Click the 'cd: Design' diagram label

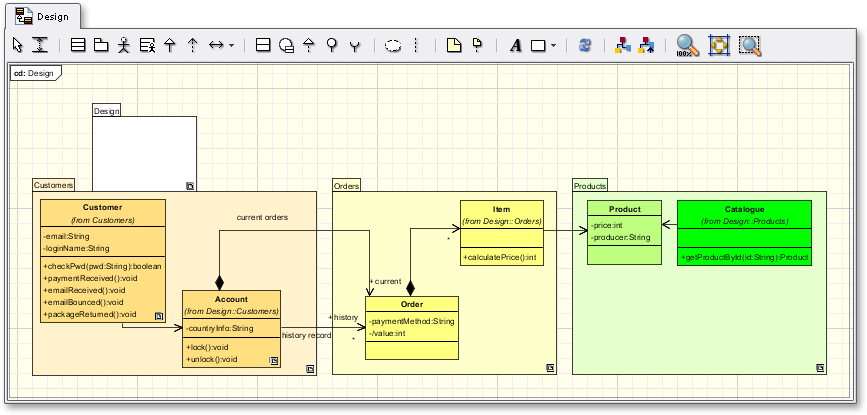point(34,73)
